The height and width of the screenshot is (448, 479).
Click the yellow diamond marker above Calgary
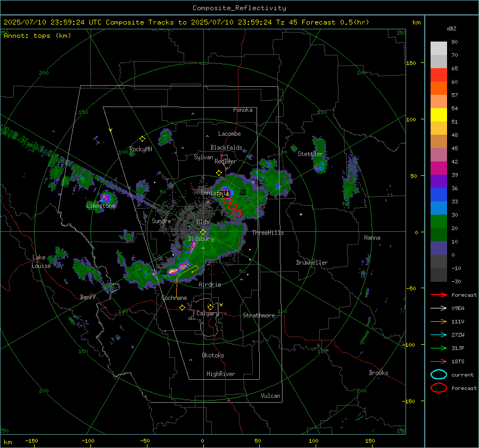click(210, 307)
